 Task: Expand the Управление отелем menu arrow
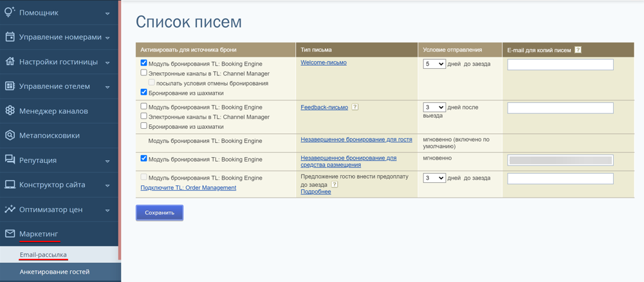coord(107,87)
